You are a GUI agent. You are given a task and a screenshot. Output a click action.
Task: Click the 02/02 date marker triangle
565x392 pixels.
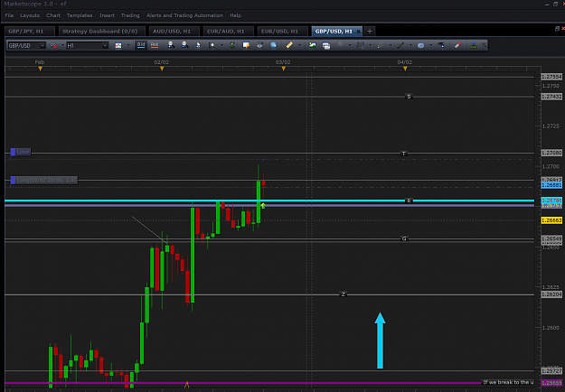pos(162,69)
